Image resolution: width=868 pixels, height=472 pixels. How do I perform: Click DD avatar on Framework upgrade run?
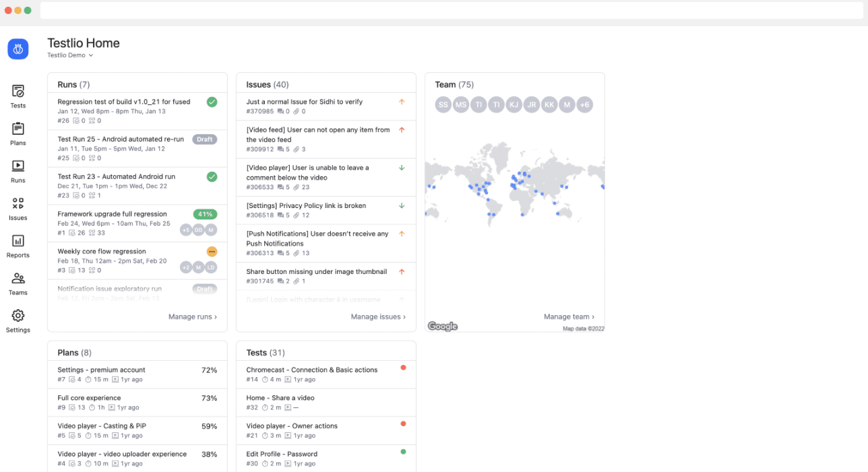(x=198, y=230)
